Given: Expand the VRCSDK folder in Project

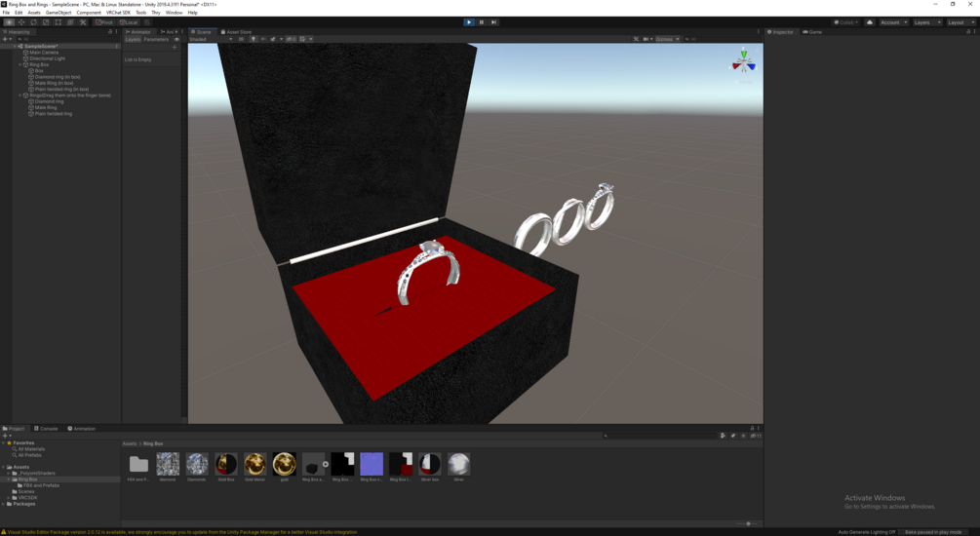Looking at the screenshot, I should (x=8, y=498).
